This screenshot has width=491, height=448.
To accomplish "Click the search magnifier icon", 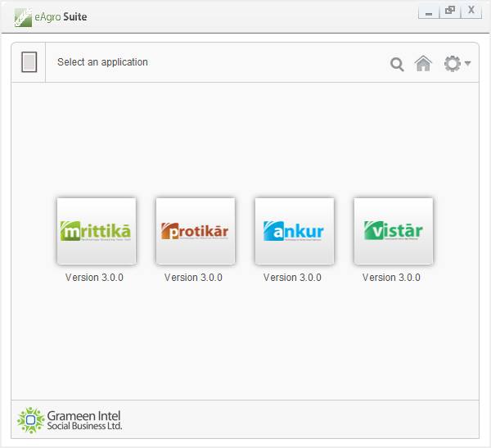I will point(397,64).
